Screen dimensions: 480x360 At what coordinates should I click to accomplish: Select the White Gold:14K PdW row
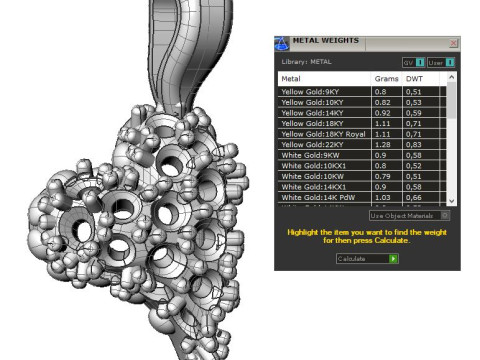click(362, 197)
